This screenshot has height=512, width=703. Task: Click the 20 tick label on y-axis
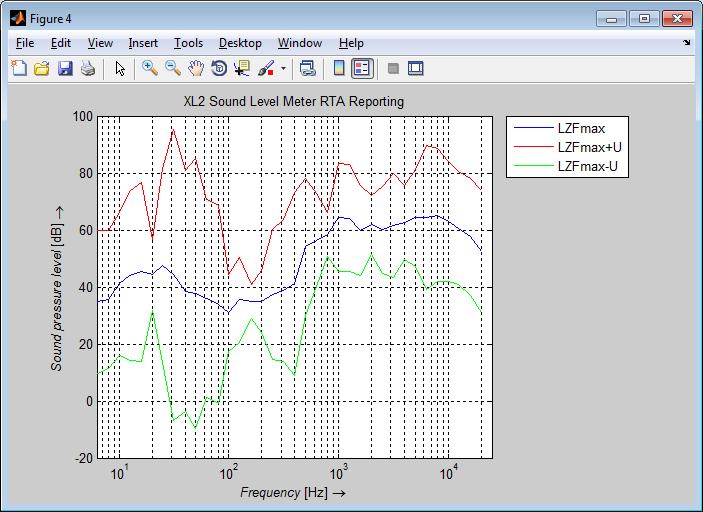tap(86, 344)
